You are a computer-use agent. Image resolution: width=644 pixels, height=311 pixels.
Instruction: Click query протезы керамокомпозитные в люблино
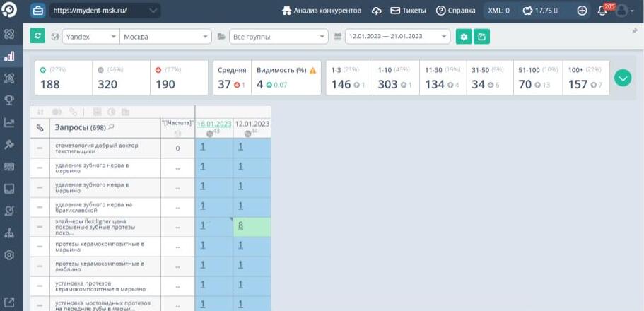click(100, 266)
